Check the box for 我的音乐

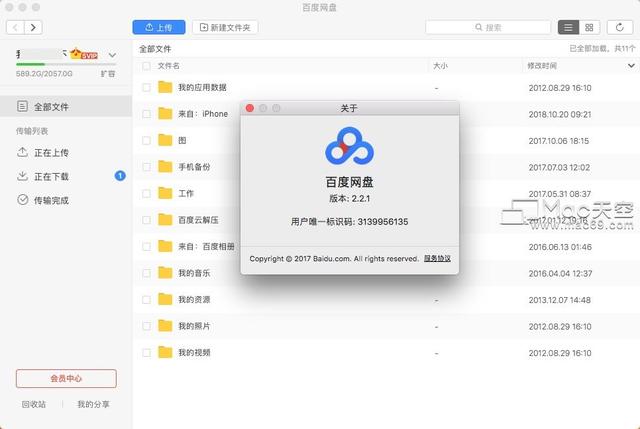point(146,273)
